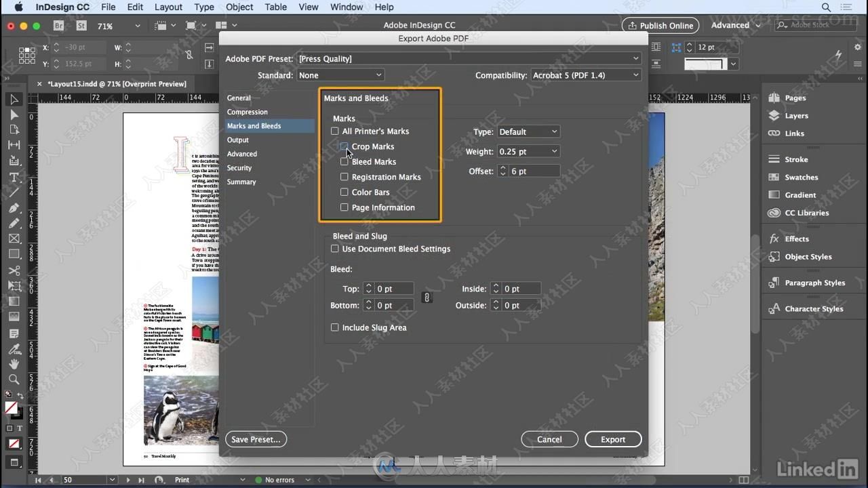Click the Export button
This screenshot has width=868, height=488.
(613, 439)
